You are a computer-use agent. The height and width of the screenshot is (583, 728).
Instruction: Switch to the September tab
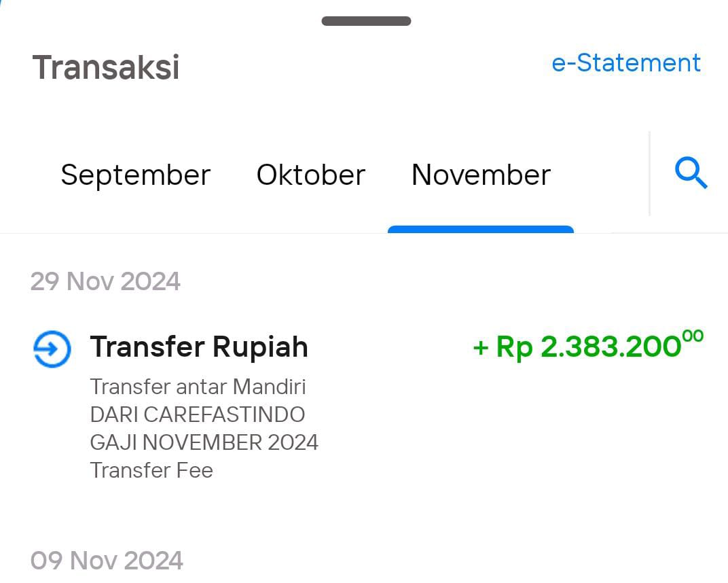click(x=136, y=175)
